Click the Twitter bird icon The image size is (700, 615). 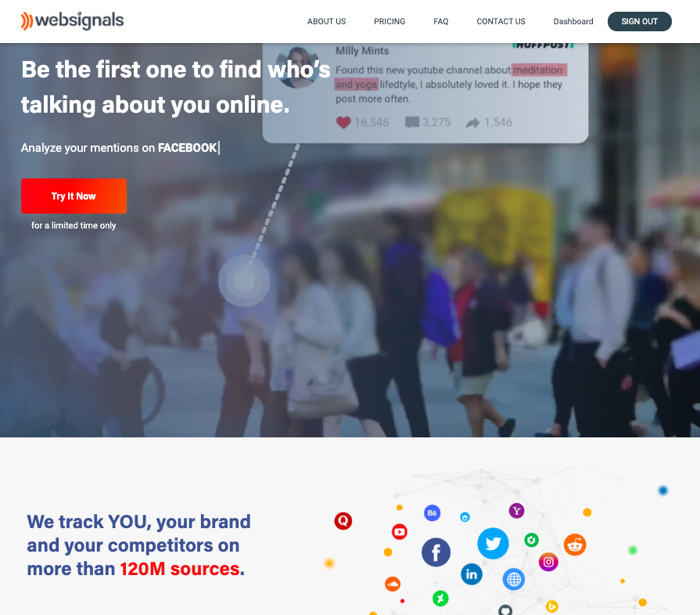click(x=493, y=543)
